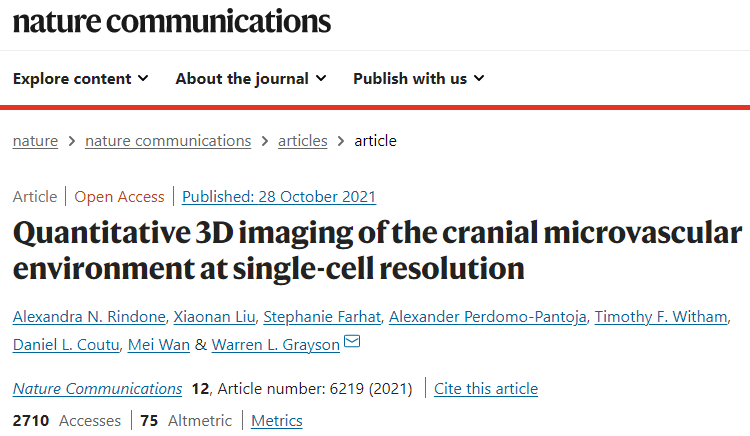The width and height of the screenshot is (750, 436).
Task: Click on author Timothy F. Witham
Action: click(x=661, y=316)
